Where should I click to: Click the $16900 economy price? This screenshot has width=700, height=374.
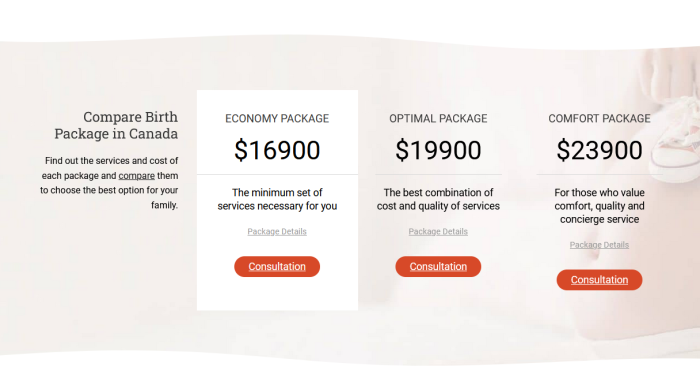coord(277,150)
